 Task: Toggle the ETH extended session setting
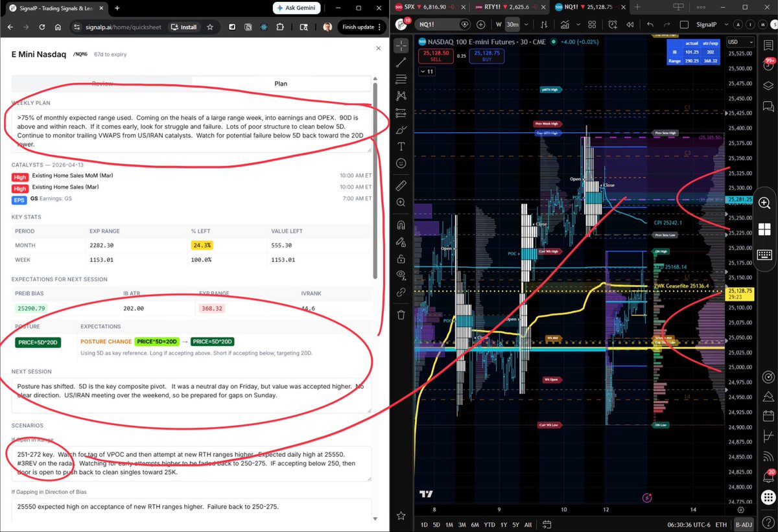coord(721,525)
